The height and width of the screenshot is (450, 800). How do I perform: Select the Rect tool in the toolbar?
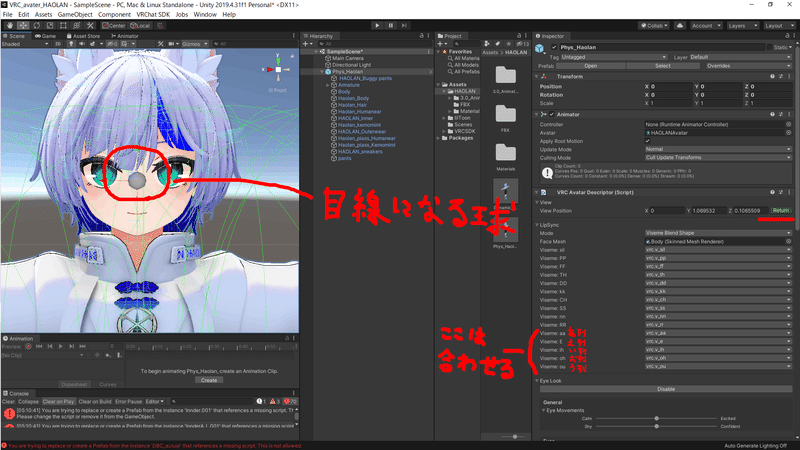click(63, 26)
